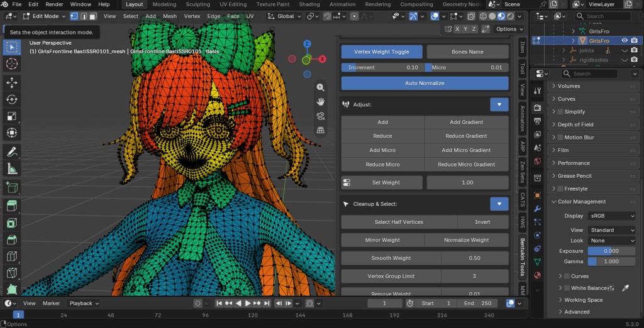Select the Inset Faces tool
Image resolution: width=644 pixels, height=328 pixels.
(12, 222)
